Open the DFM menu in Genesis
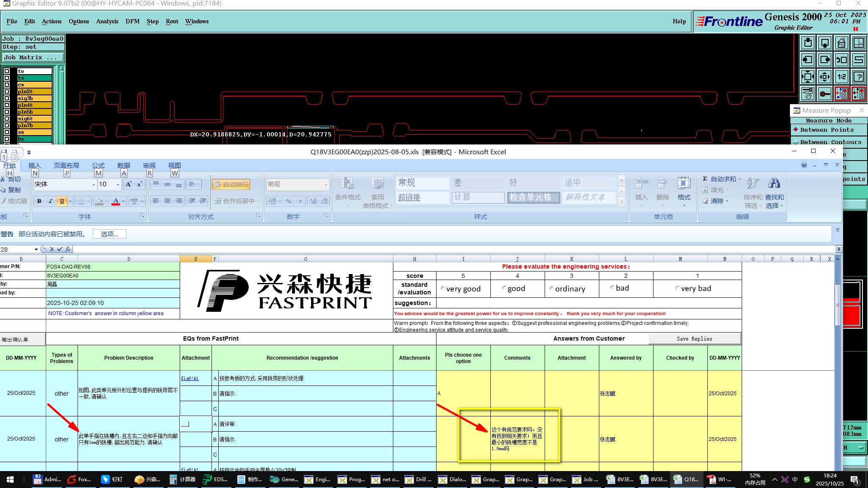The image size is (868, 488). coord(132,21)
